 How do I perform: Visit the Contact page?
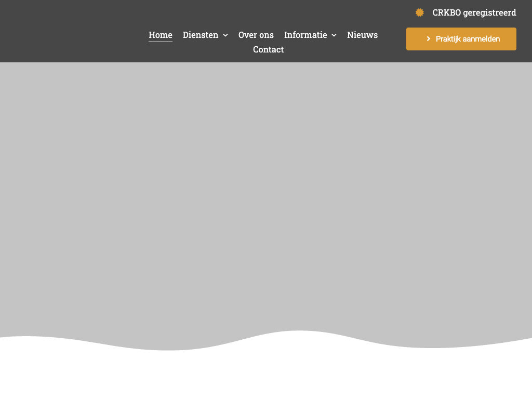click(268, 49)
